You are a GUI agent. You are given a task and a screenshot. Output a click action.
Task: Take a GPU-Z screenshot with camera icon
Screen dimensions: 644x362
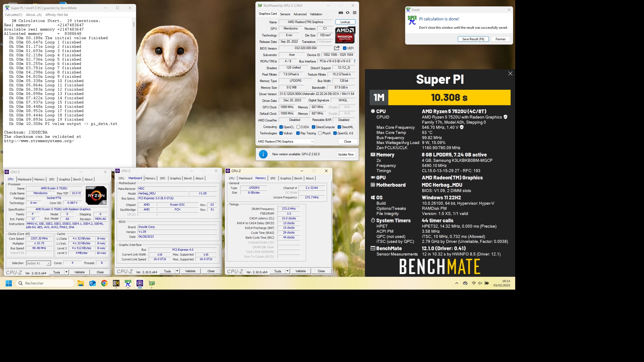(x=341, y=13)
